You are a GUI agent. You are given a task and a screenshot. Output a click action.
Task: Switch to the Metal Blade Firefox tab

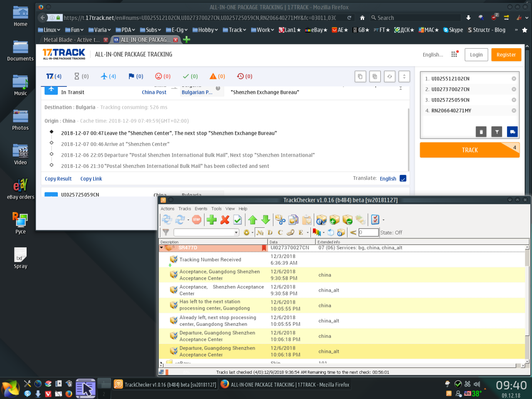tap(71, 40)
